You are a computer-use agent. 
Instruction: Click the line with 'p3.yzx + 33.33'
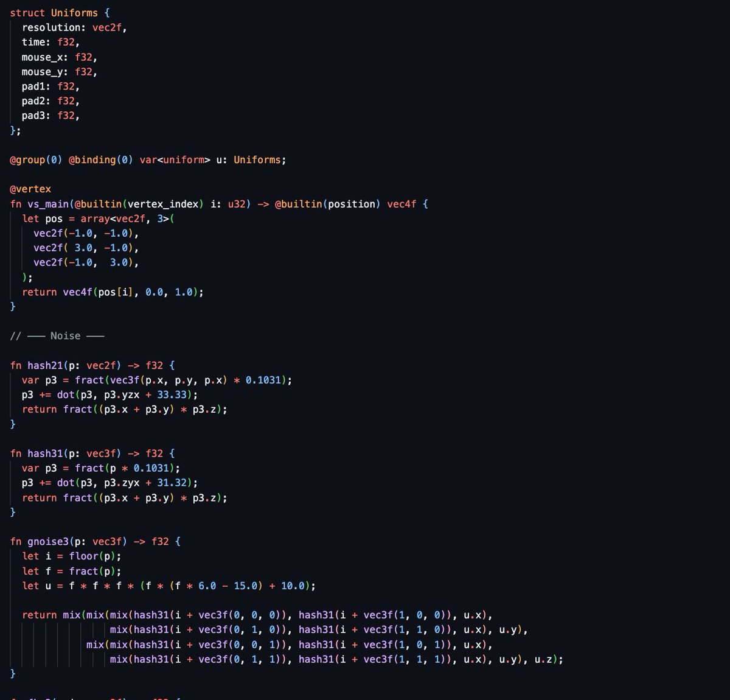[x=109, y=394]
